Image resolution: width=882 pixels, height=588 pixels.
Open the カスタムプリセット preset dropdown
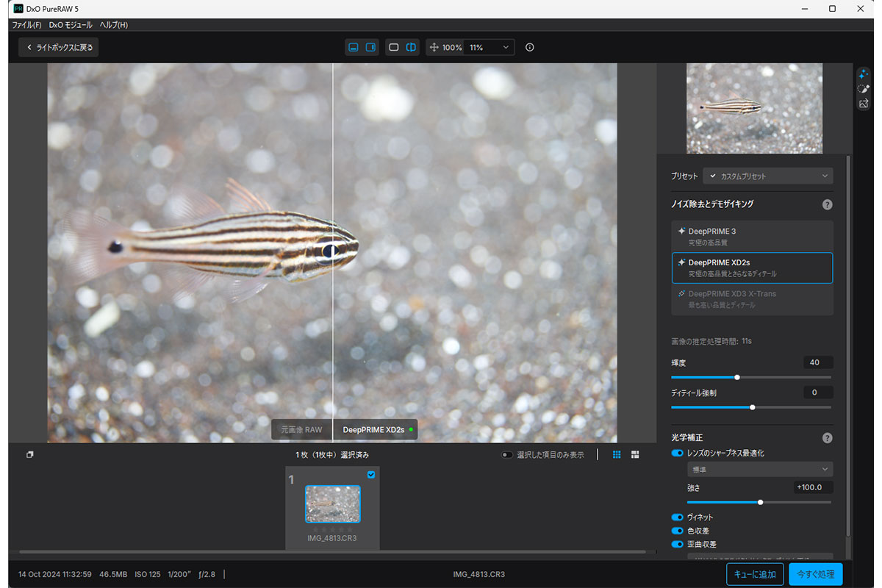tap(767, 176)
